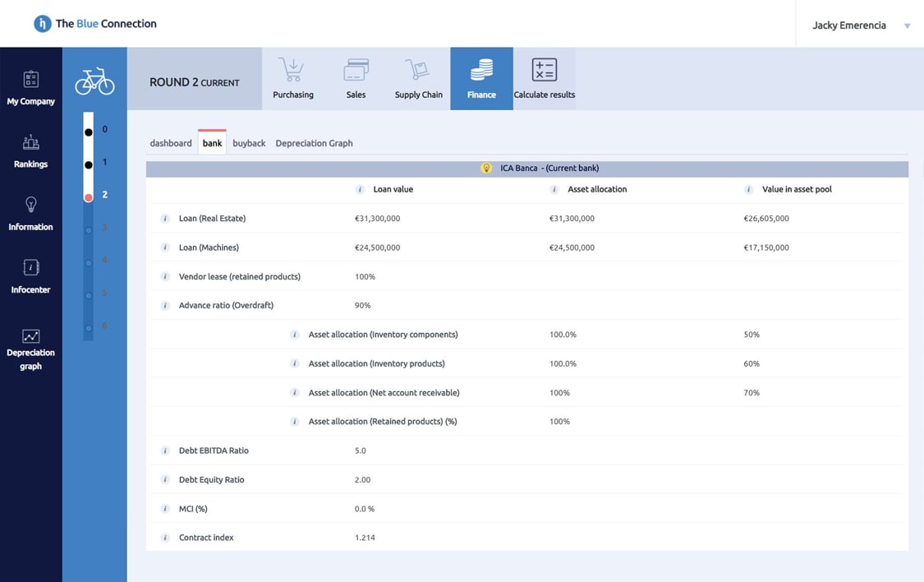Click Inventory components asset pool 50%
This screenshot has height=582, width=924.
pyautogui.click(x=752, y=335)
